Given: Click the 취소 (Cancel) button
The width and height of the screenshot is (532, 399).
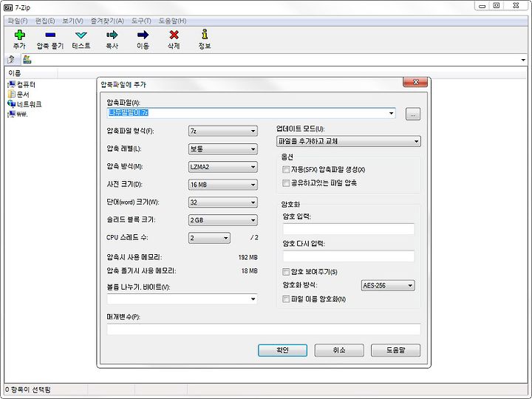Looking at the screenshot, I should (x=339, y=350).
